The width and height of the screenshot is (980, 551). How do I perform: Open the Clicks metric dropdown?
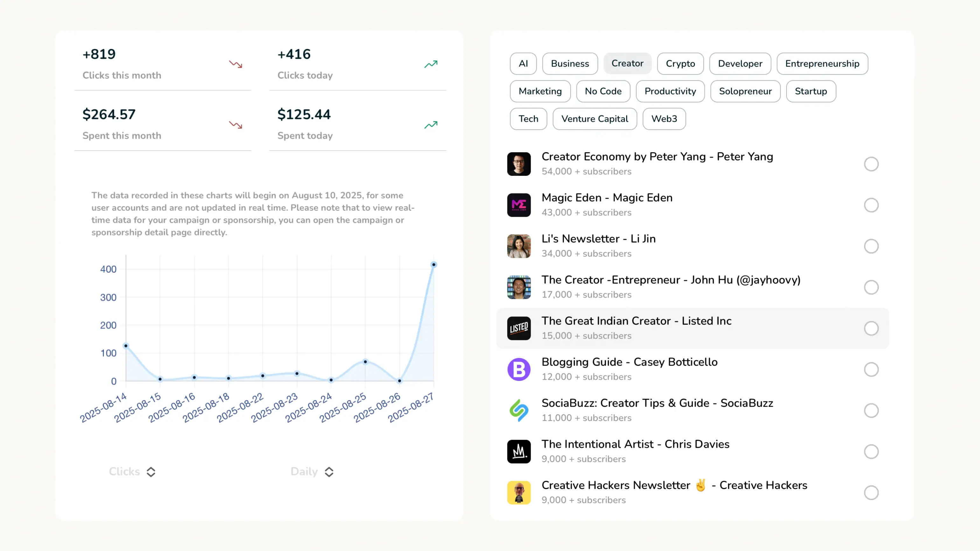pos(132,472)
